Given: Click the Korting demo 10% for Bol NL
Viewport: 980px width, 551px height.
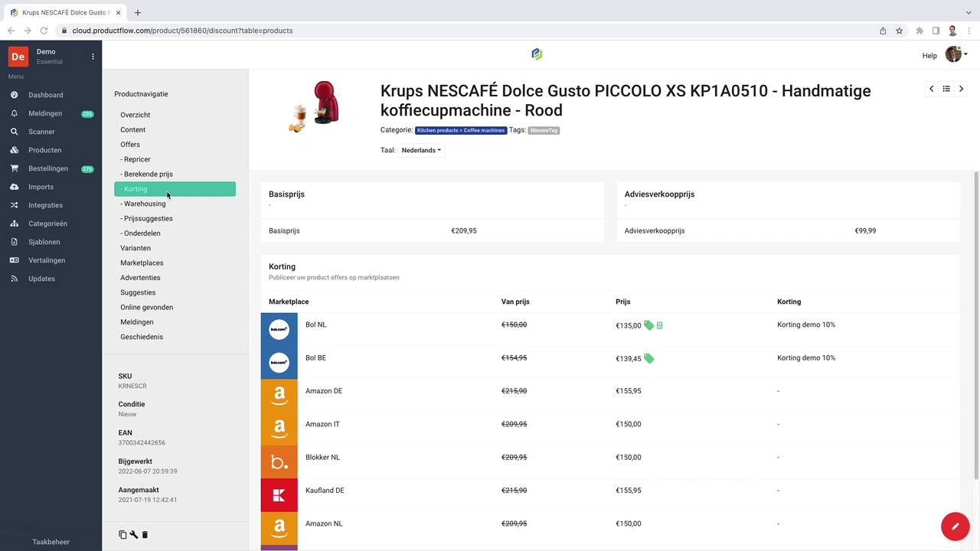Looking at the screenshot, I should (x=806, y=324).
